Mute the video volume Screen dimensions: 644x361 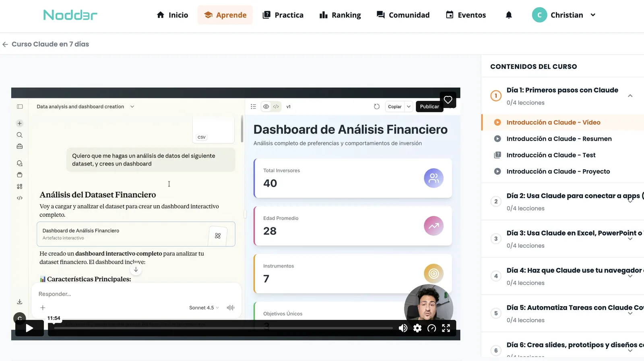(x=403, y=328)
